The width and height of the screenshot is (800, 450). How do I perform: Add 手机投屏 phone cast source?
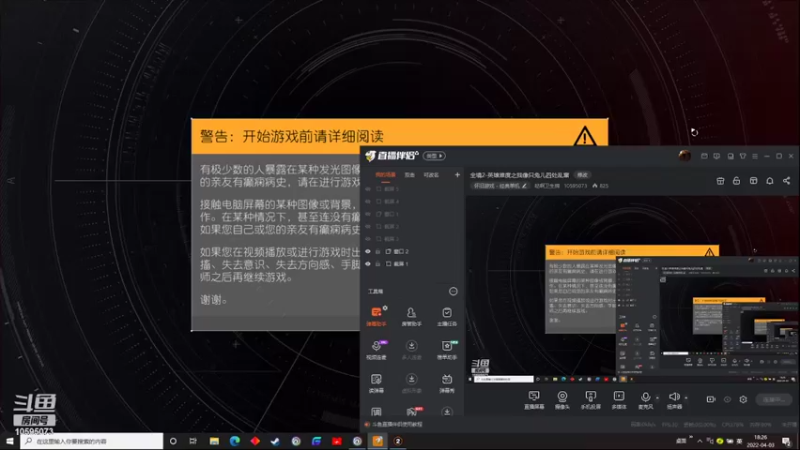(x=590, y=399)
